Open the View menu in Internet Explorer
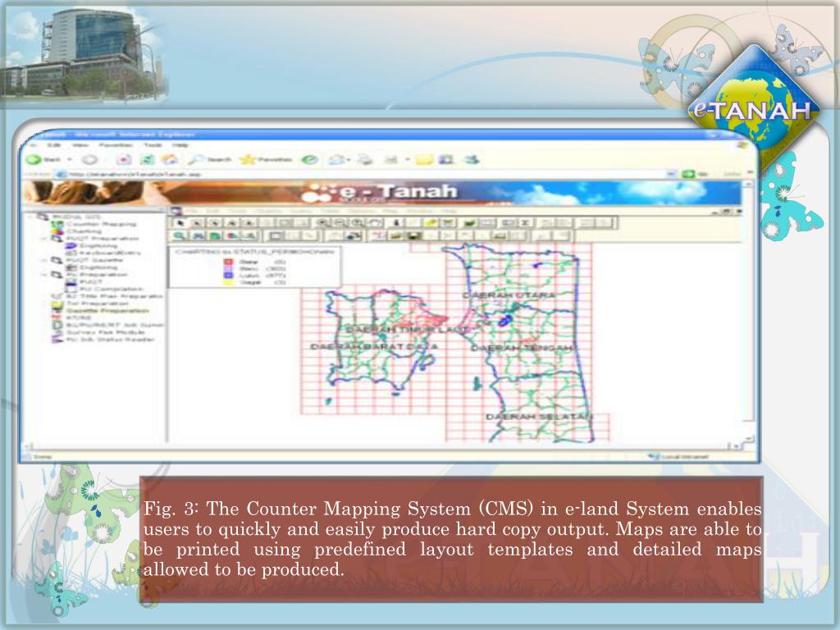The width and height of the screenshot is (840, 630). coord(80,145)
